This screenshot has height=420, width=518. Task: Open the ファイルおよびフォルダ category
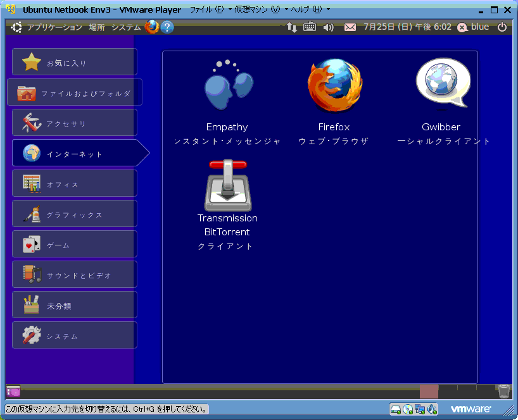point(75,92)
